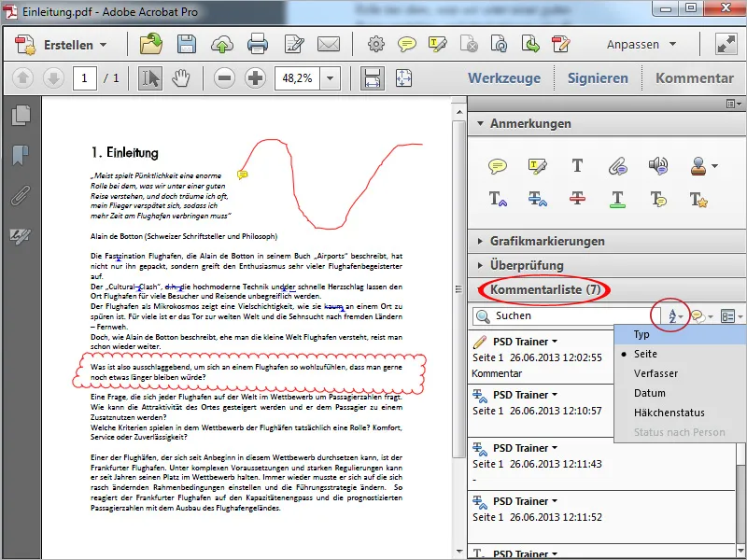Choose Verfasser in sort menu
Screen dimensions: 747x560
[x=680, y=373]
